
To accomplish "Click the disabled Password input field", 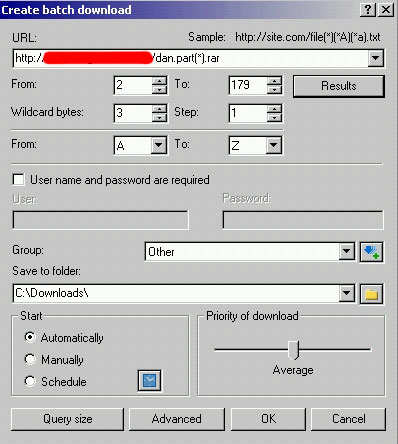I will (x=303, y=220).
